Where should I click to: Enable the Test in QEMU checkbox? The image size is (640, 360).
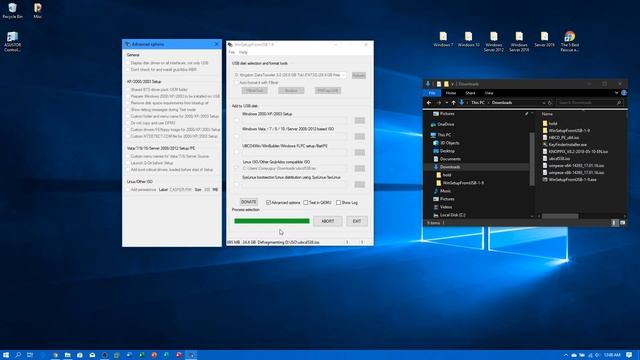coord(306,202)
